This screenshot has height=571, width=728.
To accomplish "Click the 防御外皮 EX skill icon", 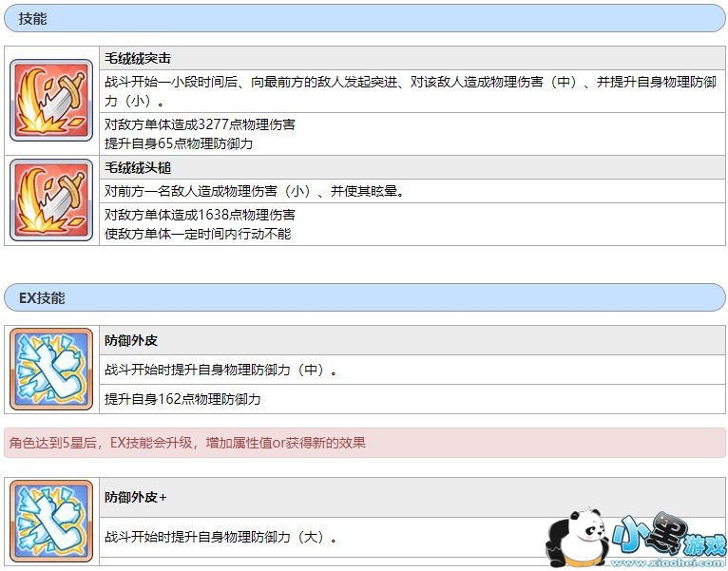I will (x=51, y=369).
